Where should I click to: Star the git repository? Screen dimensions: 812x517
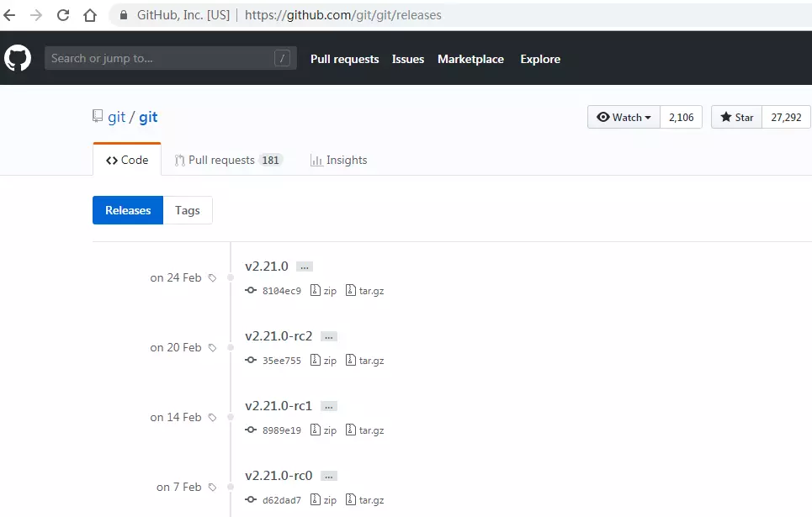click(736, 117)
